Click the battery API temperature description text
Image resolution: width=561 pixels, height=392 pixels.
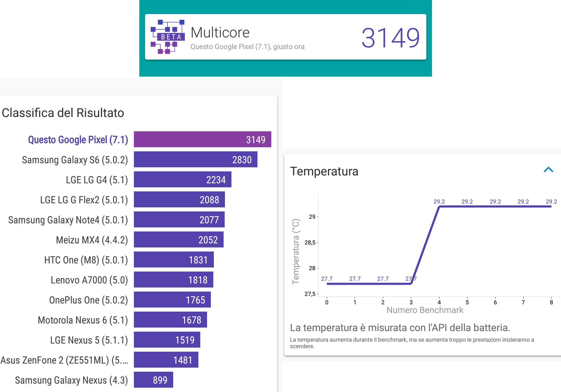coord(400,328)
